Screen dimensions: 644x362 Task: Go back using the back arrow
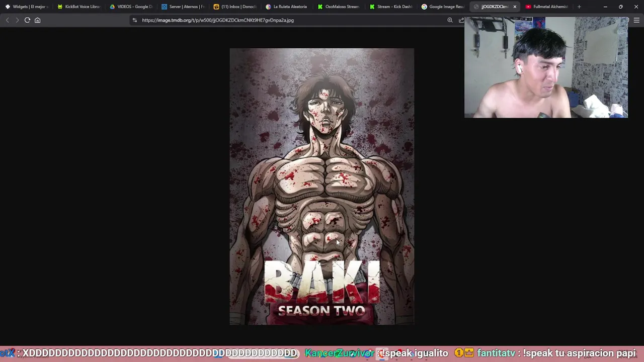(7, 20)
